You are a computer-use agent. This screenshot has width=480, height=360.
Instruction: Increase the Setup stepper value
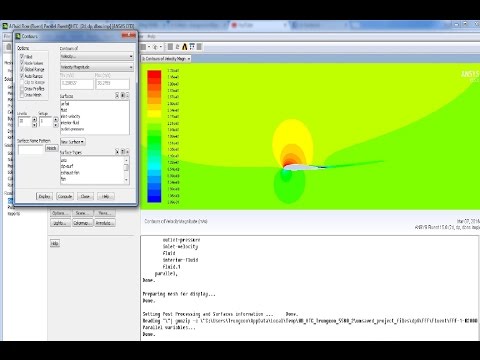point(56,119)
